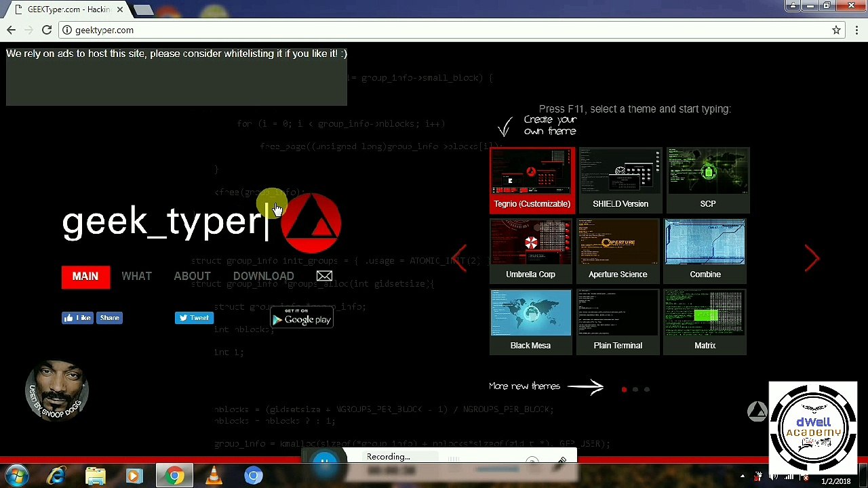The image size is (868, 488).
Task: Click the taskbar date 1/2/2018
Action: pyautogui.click(x=835, y=481)
